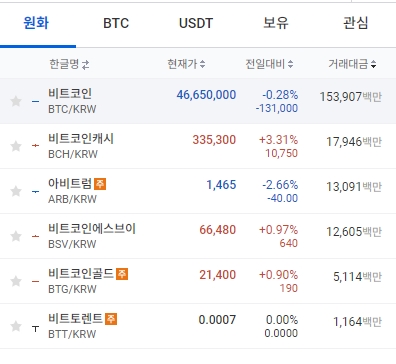Star the 비트코인골드 BTG/KRW row
This screenshot has width=396, height=364.
[16, 281]
